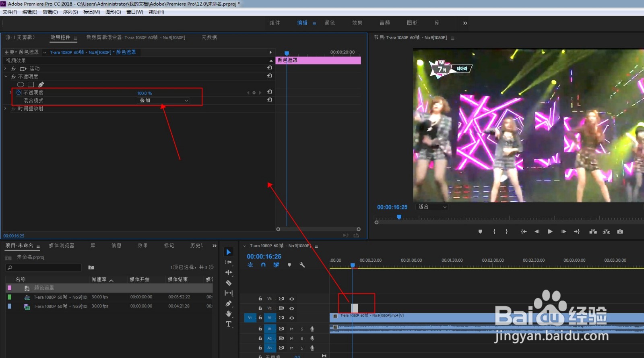Create ellipse mask under opacity

21,85
